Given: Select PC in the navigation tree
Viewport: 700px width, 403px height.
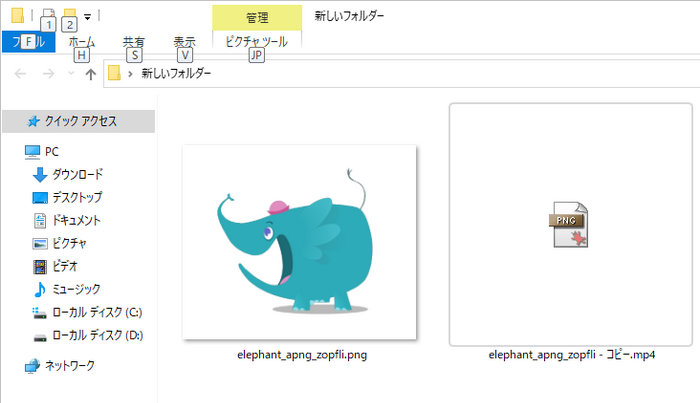Looking at the screenshot, I should pos(52,151).
